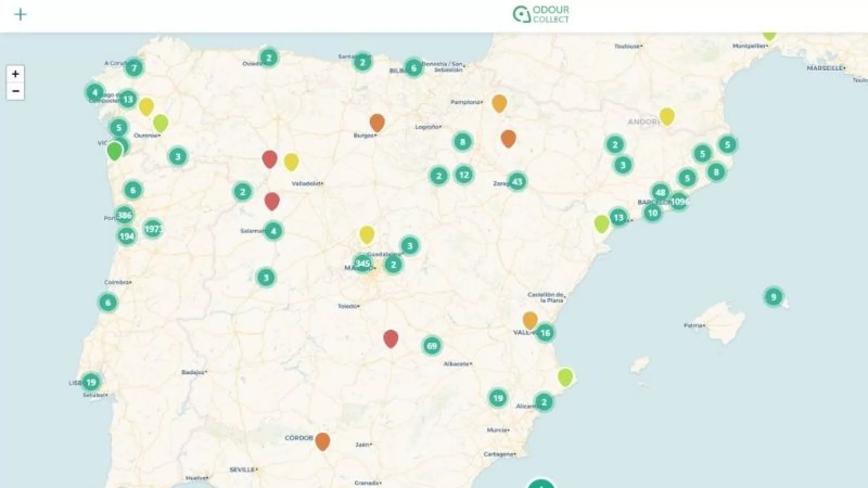This screenshot has width=868, height=488.
Task: Select the red pin south of Toledo
Action: pyautogui.click(x=391, y=338)
